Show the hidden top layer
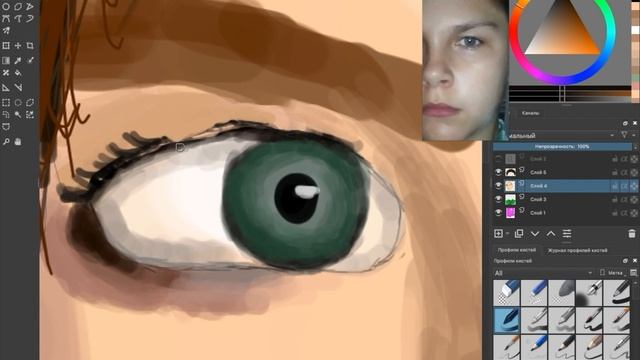This screenshot has height=360, width=640. pos(498,159)
